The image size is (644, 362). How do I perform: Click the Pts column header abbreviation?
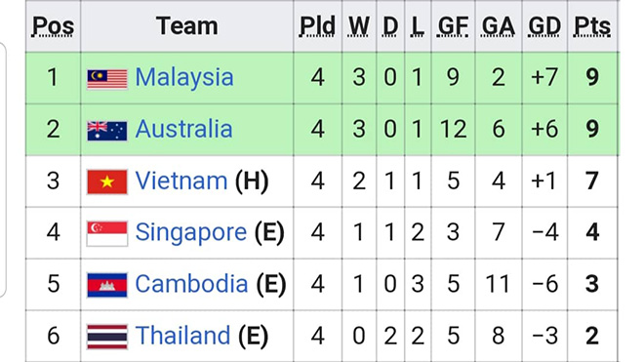592,26
